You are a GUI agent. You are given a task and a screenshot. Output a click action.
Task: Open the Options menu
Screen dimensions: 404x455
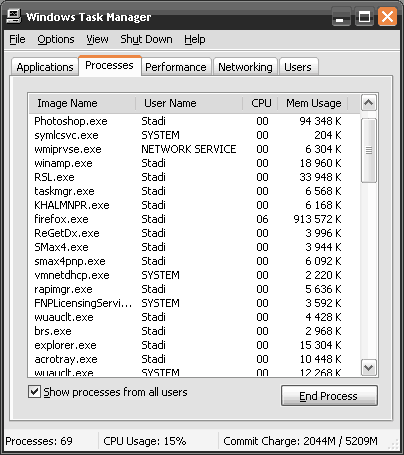[x=56, y=39]
